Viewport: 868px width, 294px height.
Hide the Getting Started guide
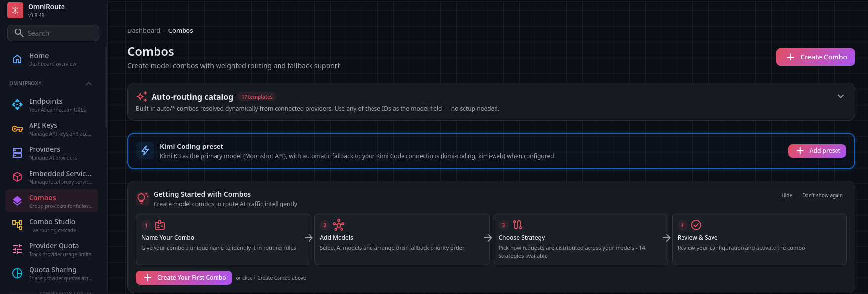(x=787, y=195)
